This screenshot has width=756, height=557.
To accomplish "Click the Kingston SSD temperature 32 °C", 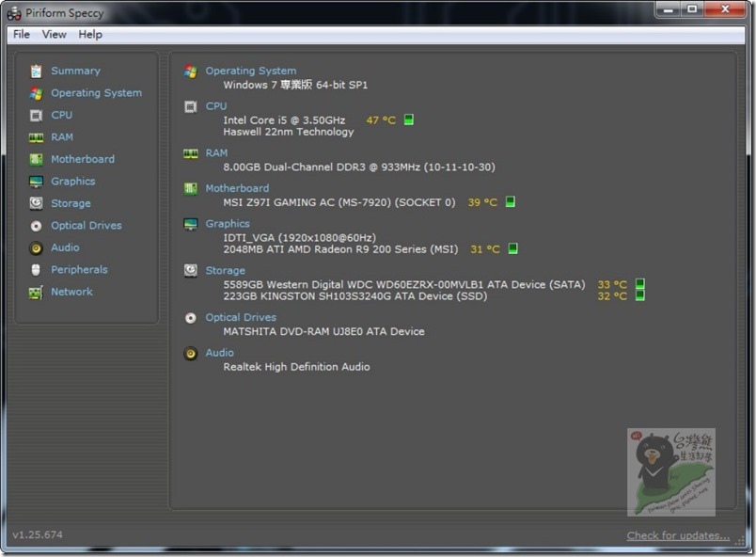I will coord(612,296).
